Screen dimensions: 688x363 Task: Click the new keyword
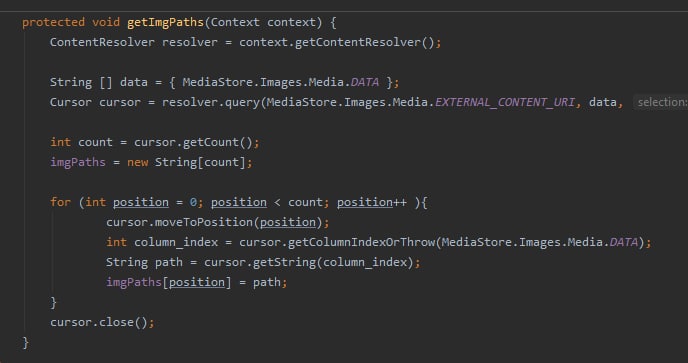coord(137,162)
